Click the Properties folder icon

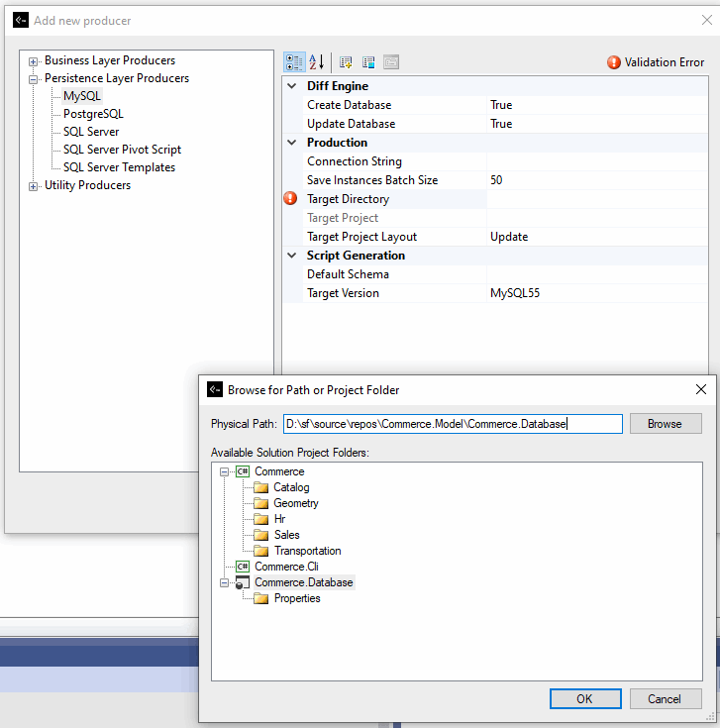(x=260, y=598)
